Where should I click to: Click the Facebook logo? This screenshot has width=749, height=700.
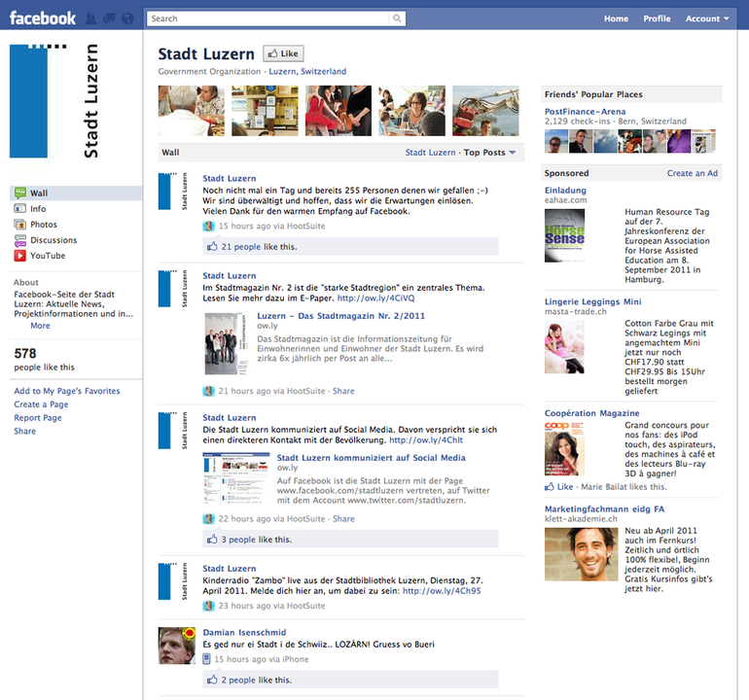[x=43, y=18]
